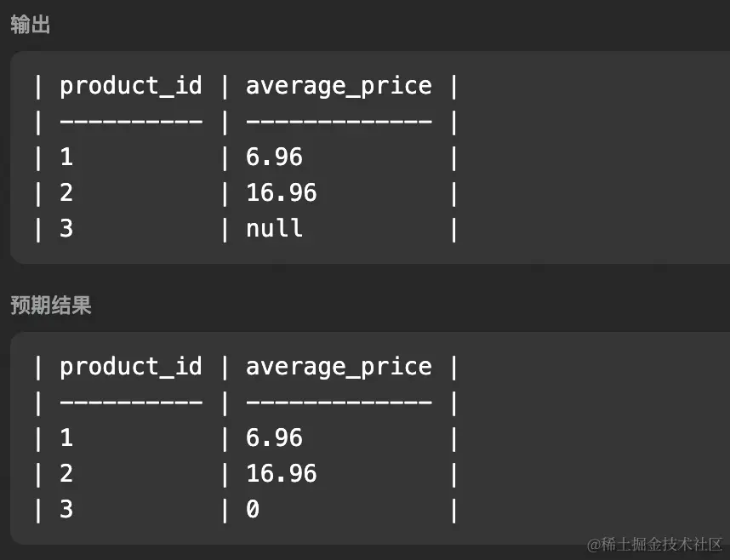730x560 pixels.
Task: Click dashed separator under output average_price
Action: click(339, 122)
